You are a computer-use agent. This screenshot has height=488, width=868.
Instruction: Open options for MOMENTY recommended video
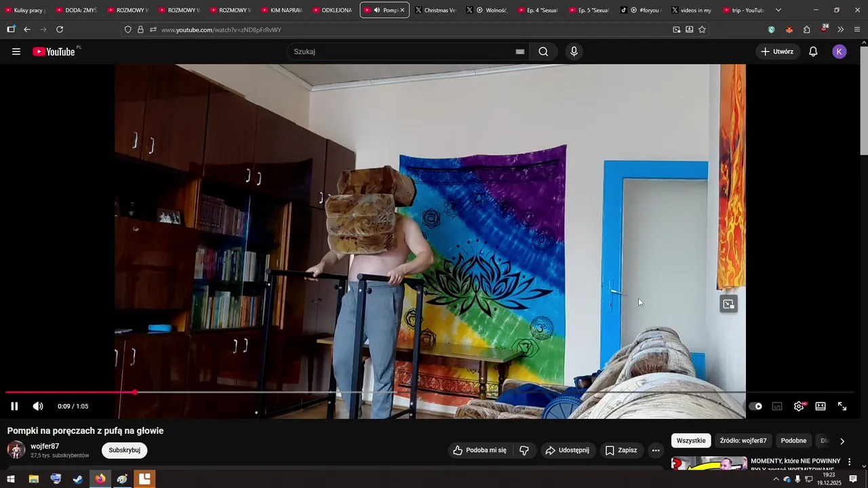[849, 462]
